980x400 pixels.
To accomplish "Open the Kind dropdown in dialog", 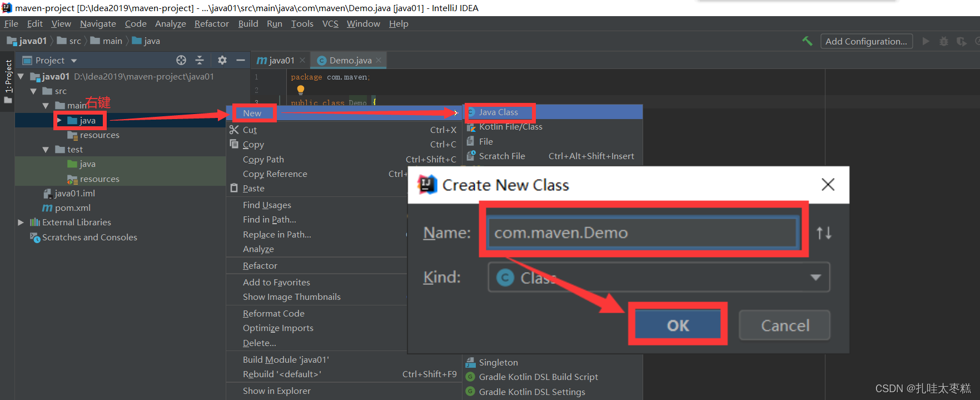I will 659,277.
